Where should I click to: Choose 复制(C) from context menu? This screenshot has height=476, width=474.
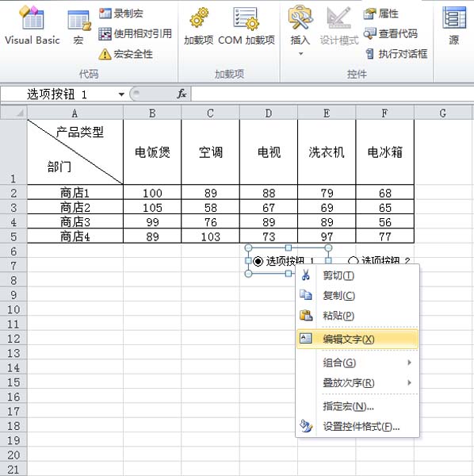357,296
